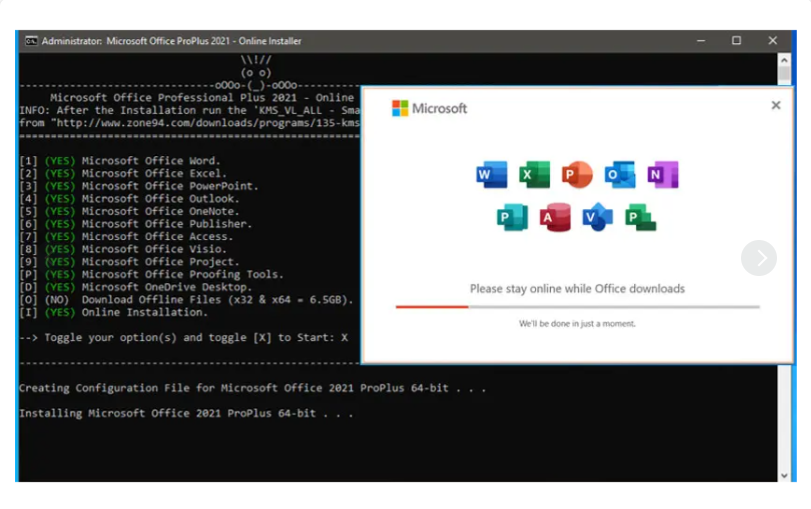The width and height of the screenshot is (811, 509).
Task: Click the 'Microsoft Office Word.' option line
Action: point(120,161)
